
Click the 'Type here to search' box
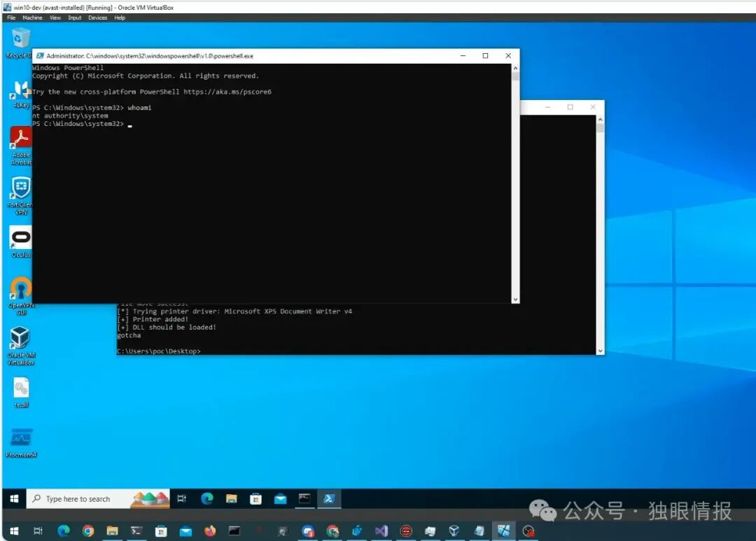tap(99, 498)
